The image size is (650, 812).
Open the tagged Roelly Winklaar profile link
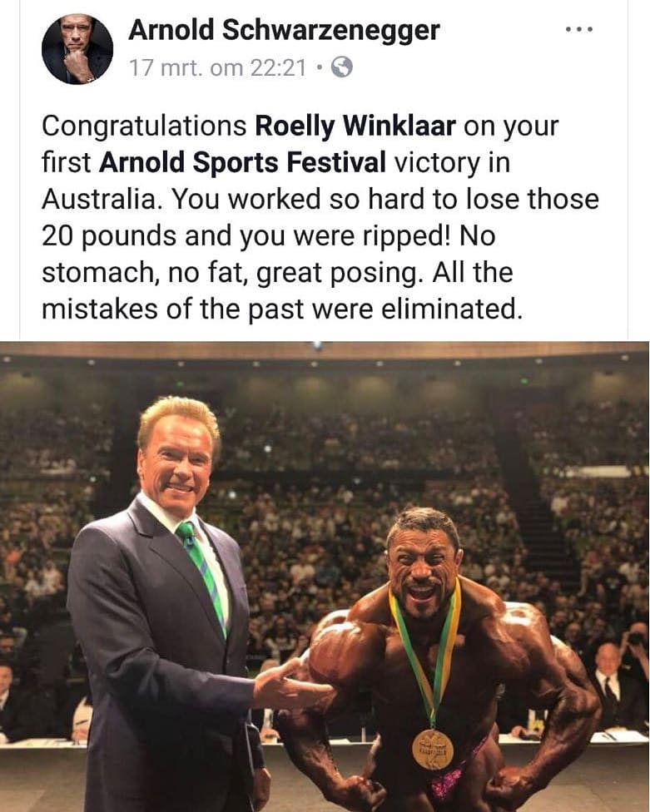pyautogui.click(x=355, y=127)
